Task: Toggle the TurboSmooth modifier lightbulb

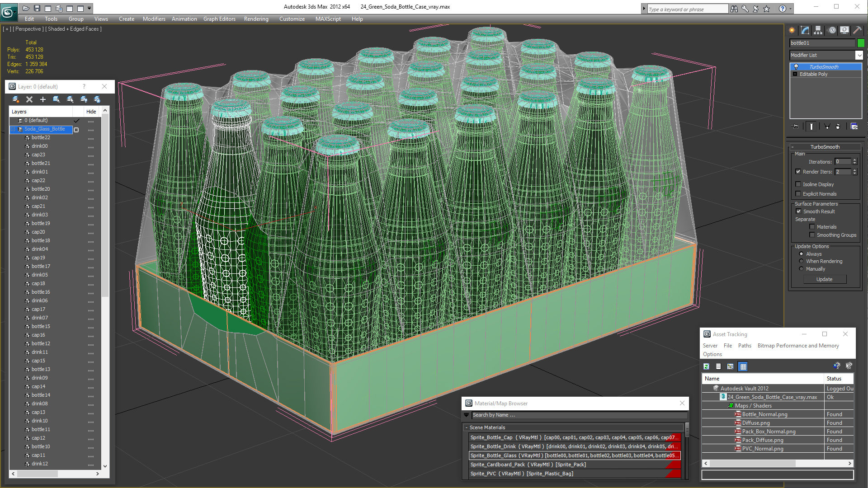Action: (x=796, y=67)
